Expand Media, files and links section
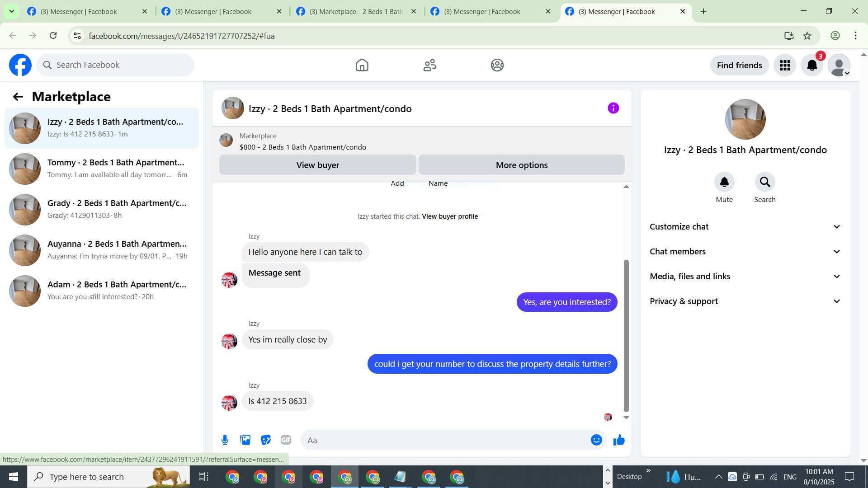868x488 pixels. click(x=745, y=277)
